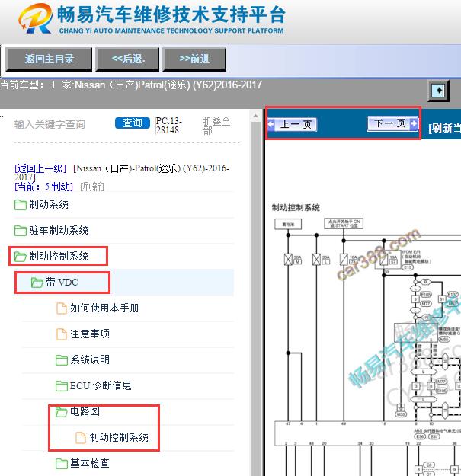Expand the ECU 诊断信息 folder

pos(101,385)
